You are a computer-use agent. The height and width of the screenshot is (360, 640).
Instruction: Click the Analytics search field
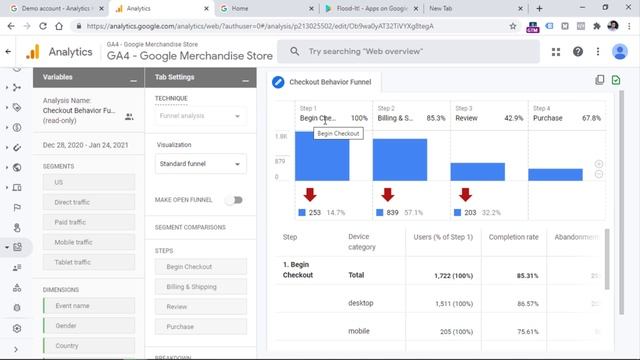409,51
